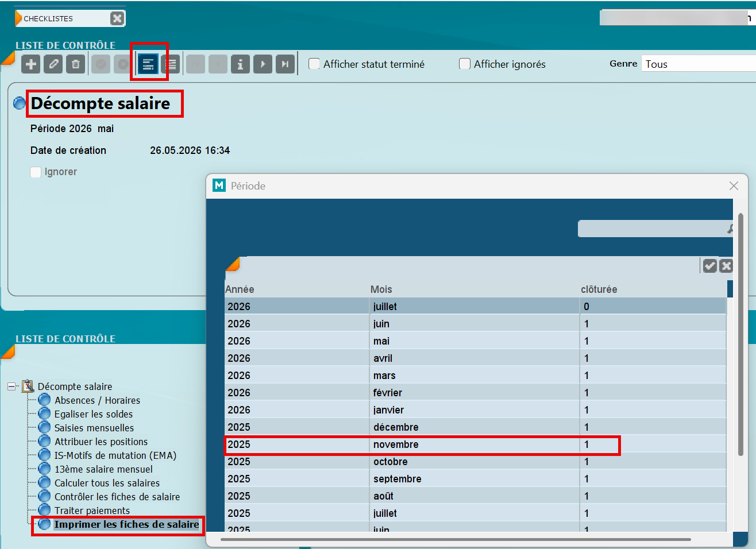
Task: Sort by Mois column header
Action: (381, 289)
